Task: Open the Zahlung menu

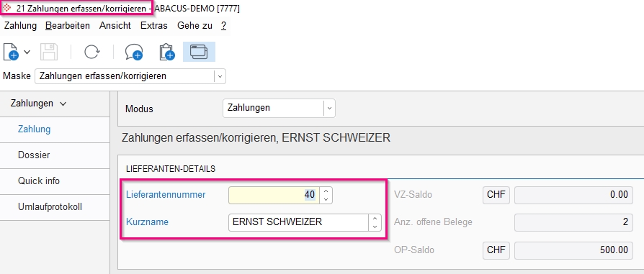Action: (20, 25)
